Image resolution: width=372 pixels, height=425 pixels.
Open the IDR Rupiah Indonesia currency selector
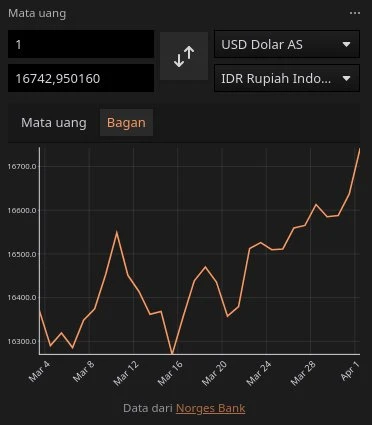coord(287,78)
